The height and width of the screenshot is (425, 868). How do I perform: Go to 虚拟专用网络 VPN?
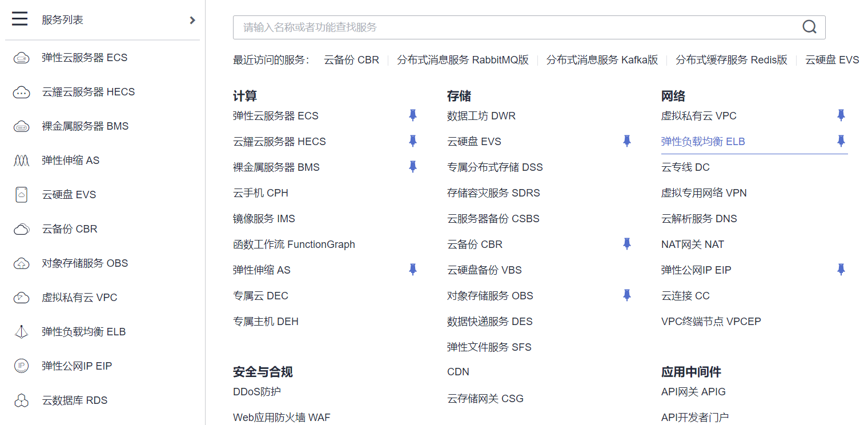(704, 193)
